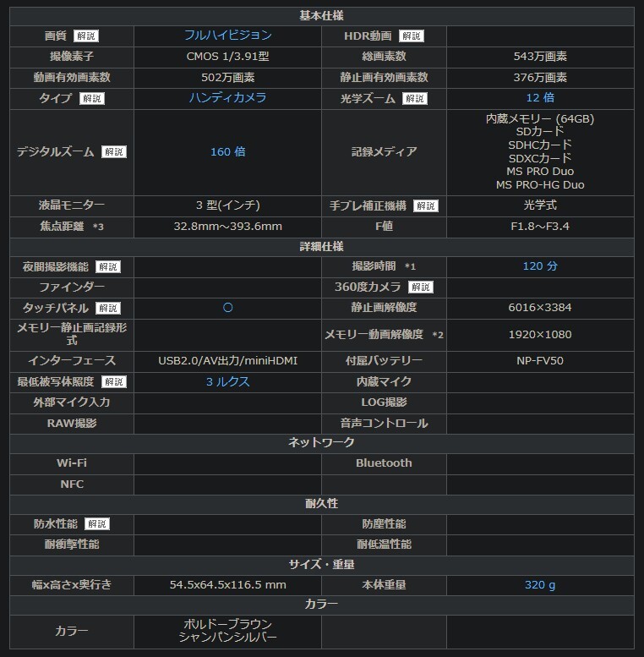Click the 液晶モニター label
The image size is (644, 657).
click(x=72, y=205)
